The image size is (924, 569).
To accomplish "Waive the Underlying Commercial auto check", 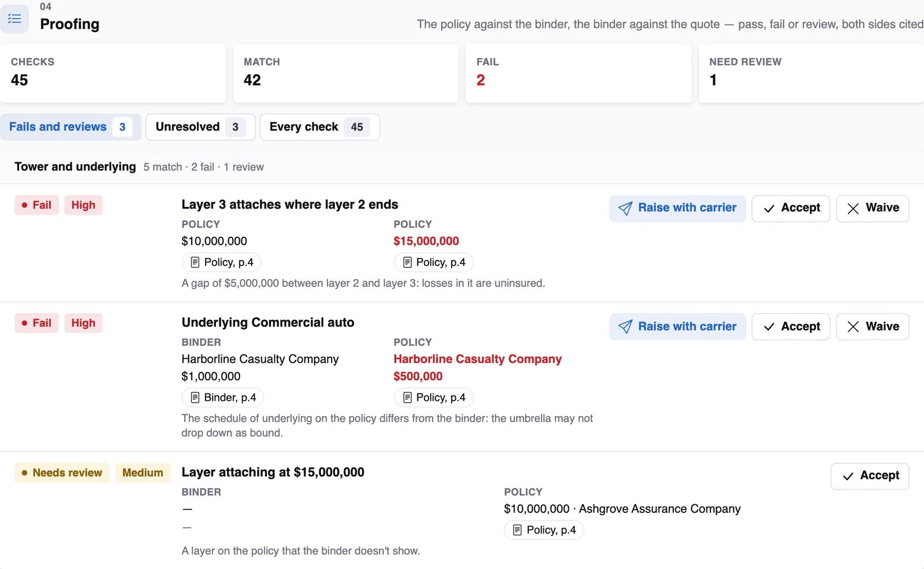I will pyautogui.click(x=873, y=327).
